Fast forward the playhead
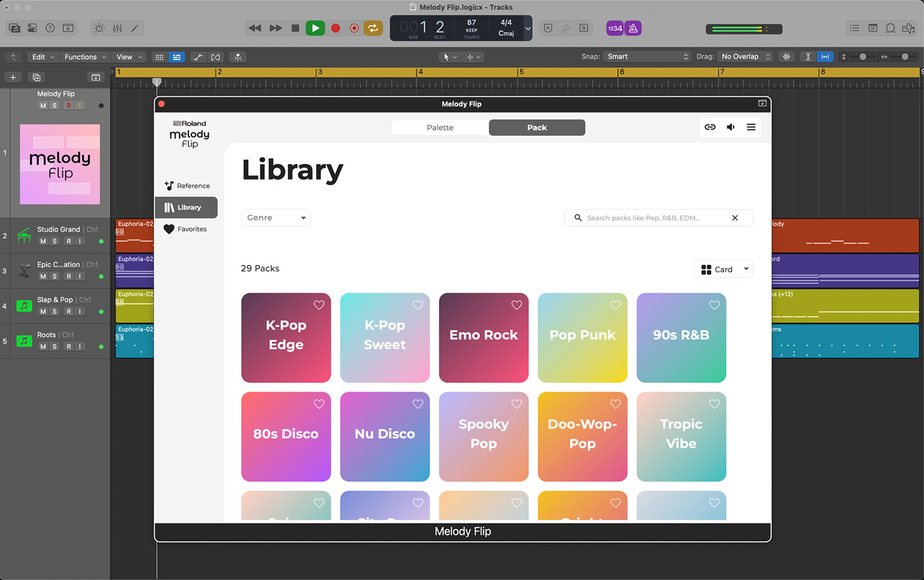The image size is (924, 580). [276, 28]
